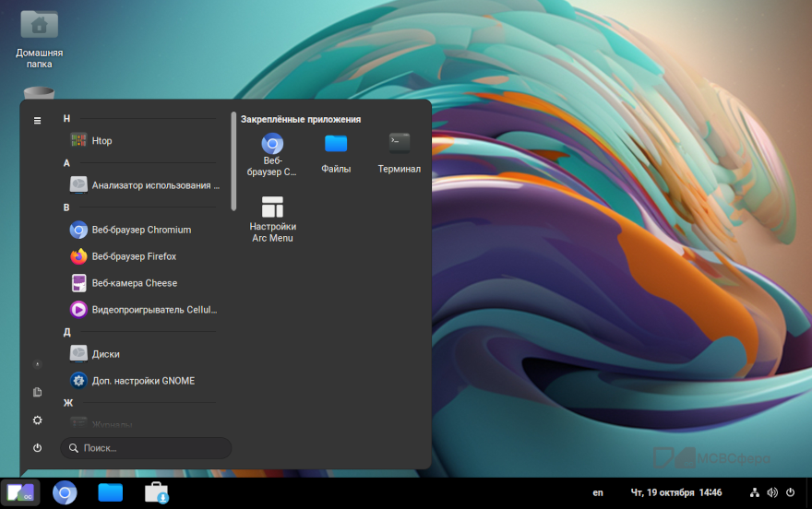Launch pinned Веб-браузер C... Chromium shortcut
The height and width of the screenshot is (509, 812).
tap(272, 155)
